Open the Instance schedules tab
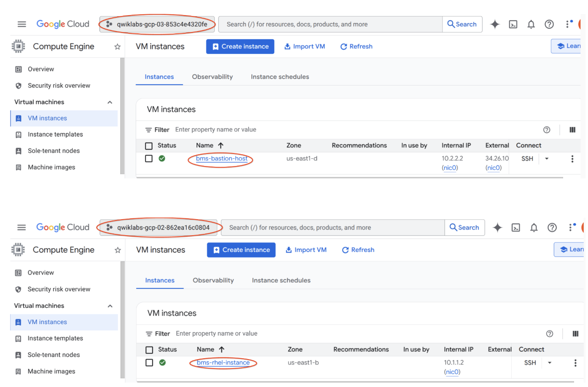The width and height of the screenshot is (588, 387). click(280, 77)
